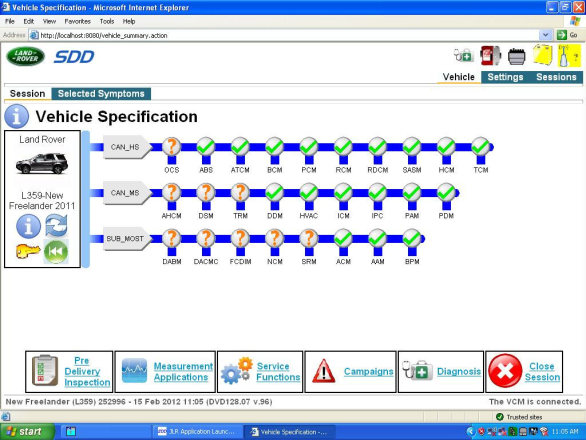Image resolution: width=586 pixels, height=440 pixels.
Task: Open the red fuel can icon
Action: click(x=490, y=56)
